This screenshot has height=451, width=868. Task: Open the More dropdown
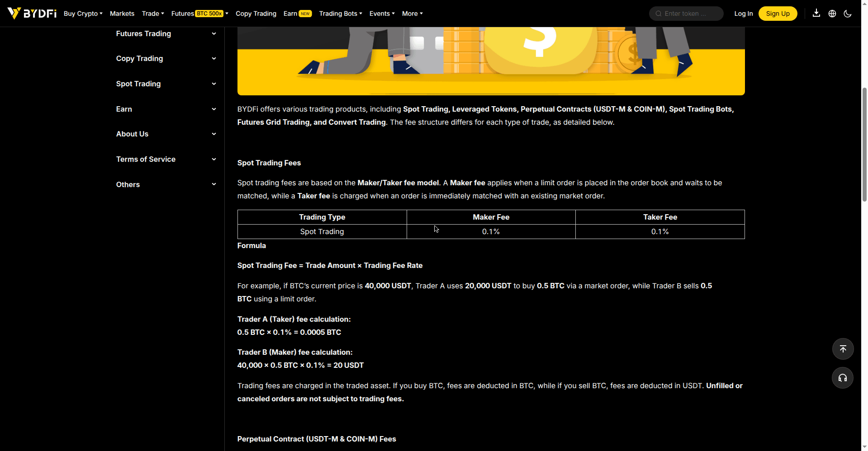tap(413, 14)
